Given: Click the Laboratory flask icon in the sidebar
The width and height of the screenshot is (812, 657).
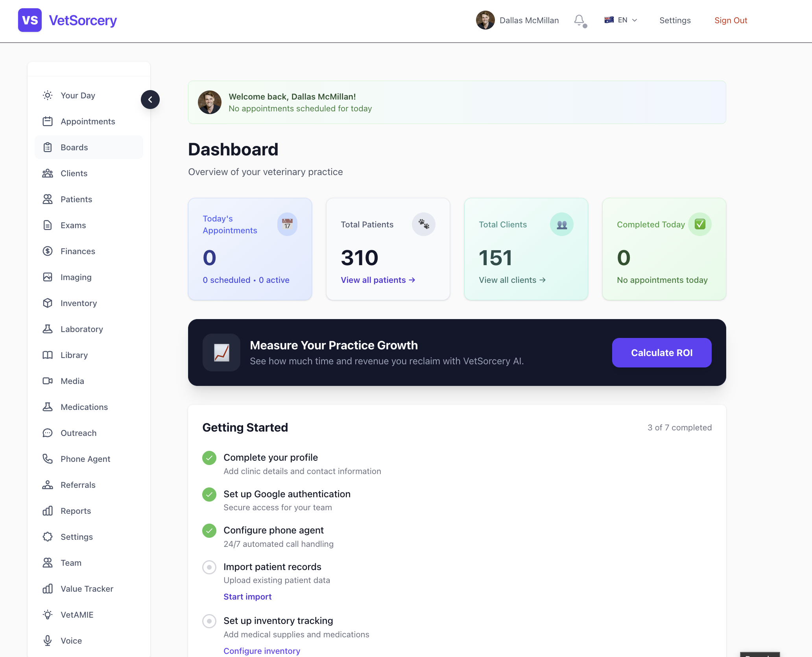Looking at the screenshot, I should 48,329.
